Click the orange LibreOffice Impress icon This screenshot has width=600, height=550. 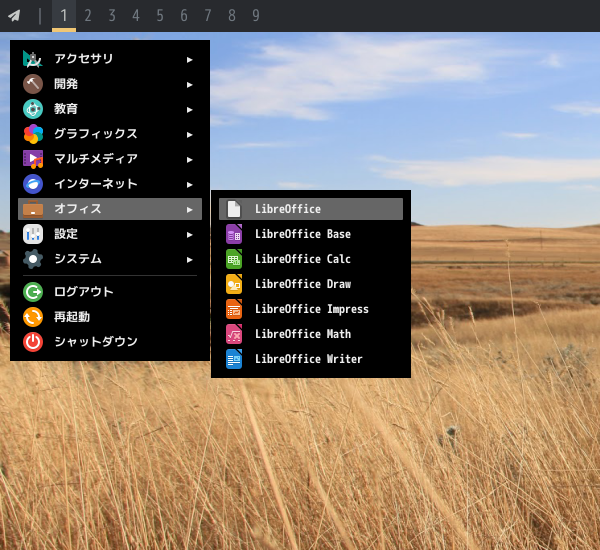click(x=234, y=309)
